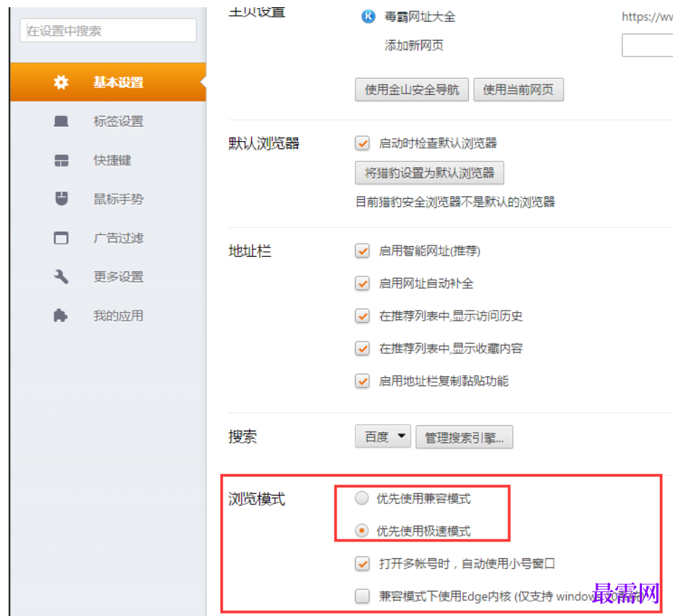Toggle 打开多帐号时,自动使用小号窗口 checkbox
The width and height of the screenshot is (673, 616).
point(363,563)
